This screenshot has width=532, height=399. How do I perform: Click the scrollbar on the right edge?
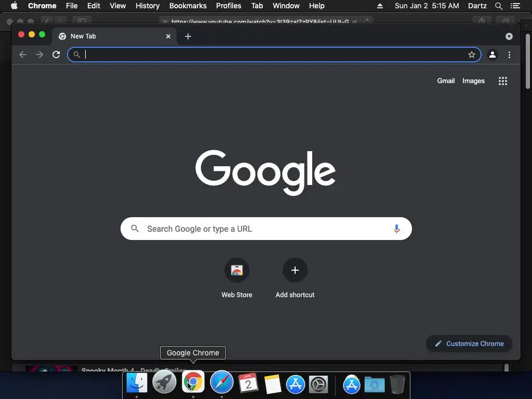point(528,61)
